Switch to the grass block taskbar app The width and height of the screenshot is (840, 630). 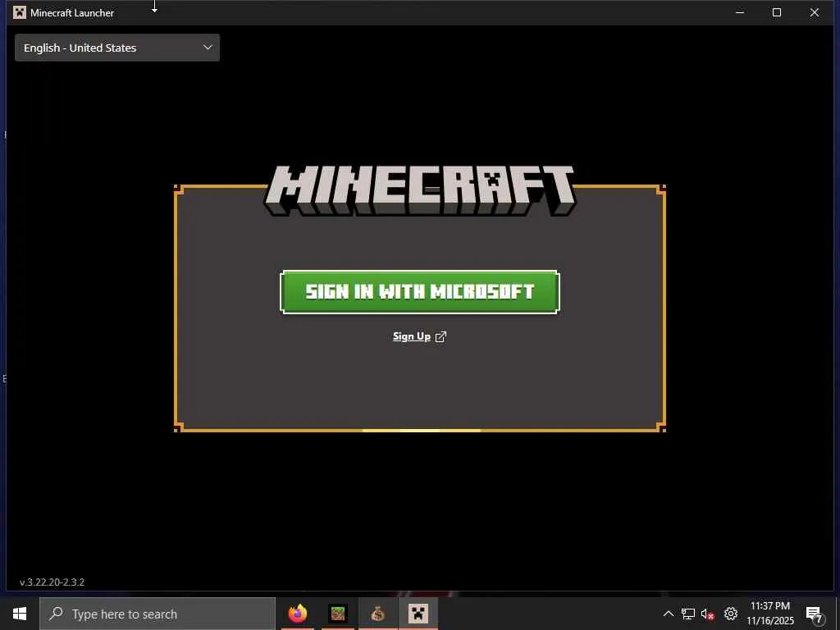pos(338,614)
